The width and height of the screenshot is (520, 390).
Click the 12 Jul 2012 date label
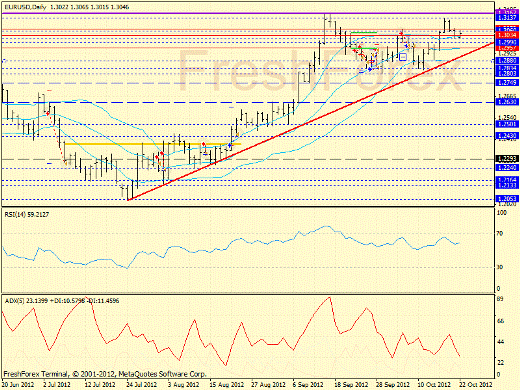click(100, 384)
